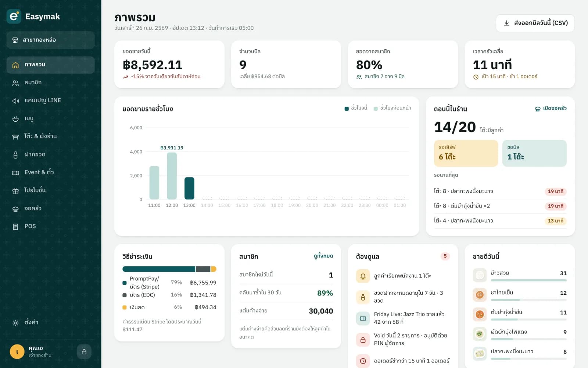Click the ข้าวสวย dish thumbnail
This screenshot has width=588, height=368.
480,275
